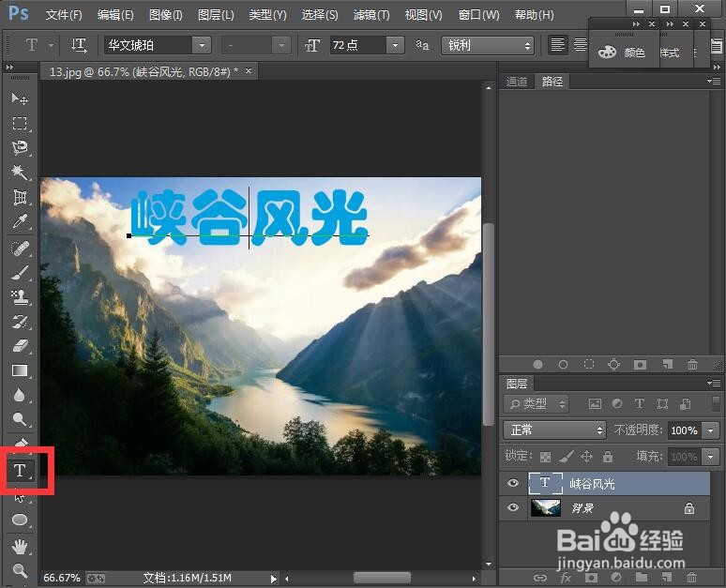Toggle lock image pixels brush icon

click(x=566, y=457)
